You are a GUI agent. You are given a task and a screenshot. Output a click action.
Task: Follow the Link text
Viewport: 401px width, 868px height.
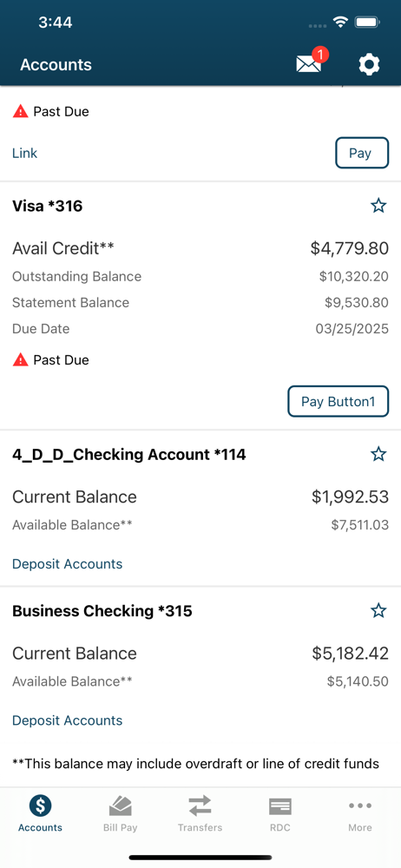tap(25, 153)
